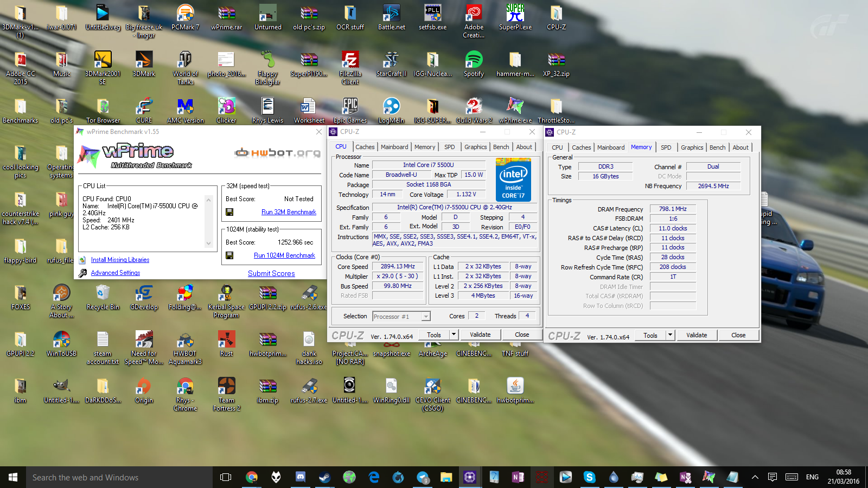Click Close button at bottom of right CPU-Z
The image size is (868, 488).
click(x=738, y=335)
